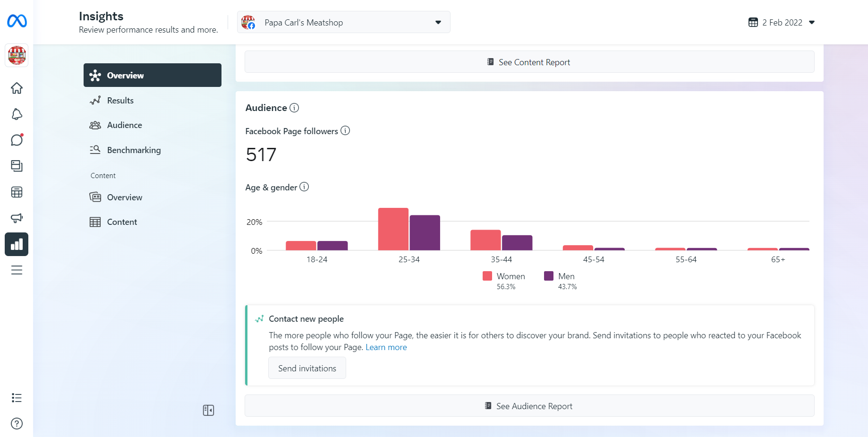The width and height of the screenshot is (868, 437).
Task: Open Results in Insights navigation
Action: point(153,100)
